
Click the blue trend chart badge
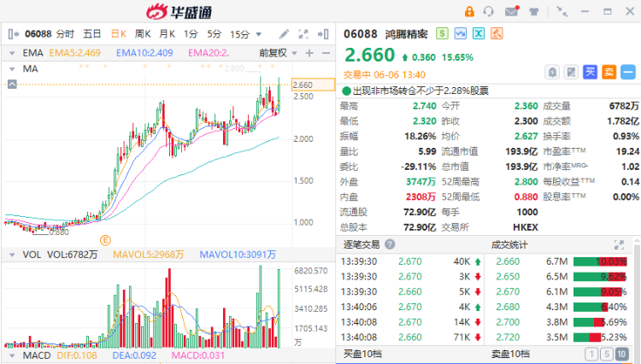pyautogui.click(x=461, y=33)
